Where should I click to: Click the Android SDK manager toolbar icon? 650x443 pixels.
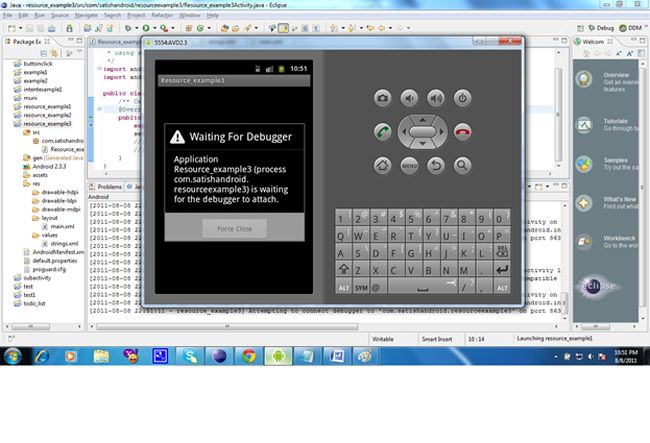pos(69,28)
